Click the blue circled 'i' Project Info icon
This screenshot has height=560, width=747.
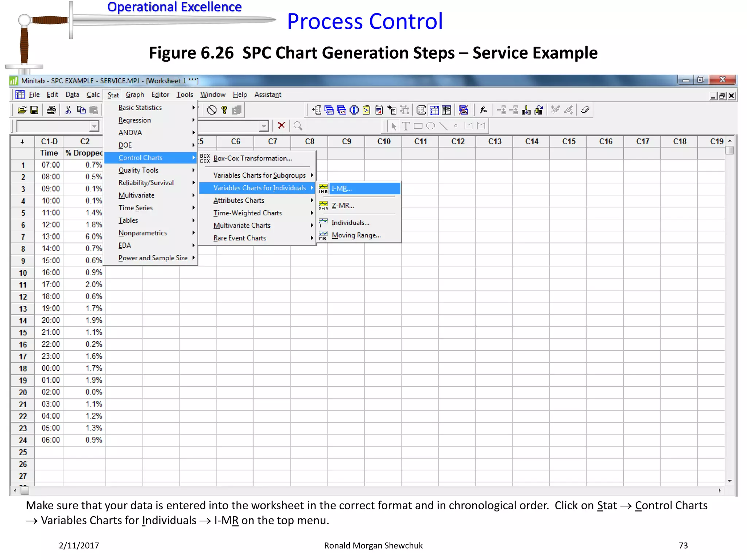[x=354, y=110]
